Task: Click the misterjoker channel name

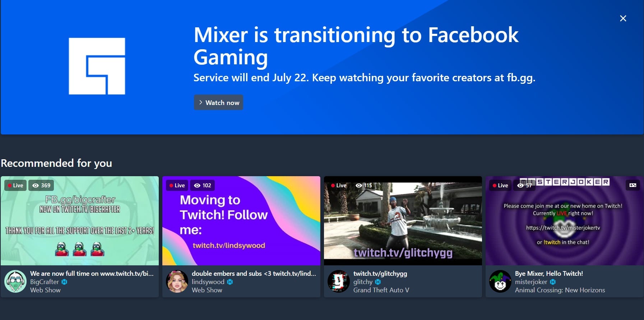Action: pos(531,282)
